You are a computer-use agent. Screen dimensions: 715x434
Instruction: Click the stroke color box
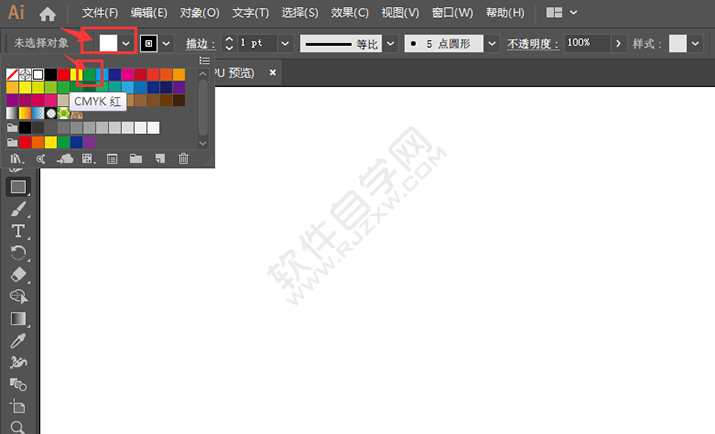[x=149, y=44]
